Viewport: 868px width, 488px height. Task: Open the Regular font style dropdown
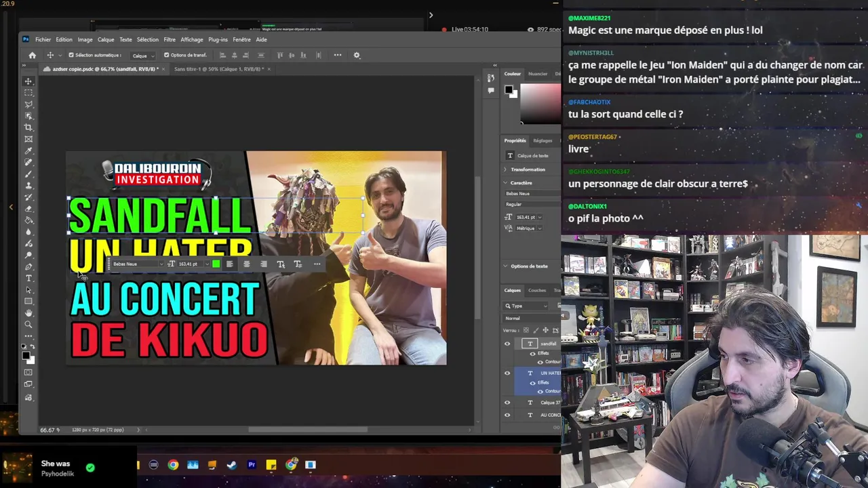[x=532, y=204]
